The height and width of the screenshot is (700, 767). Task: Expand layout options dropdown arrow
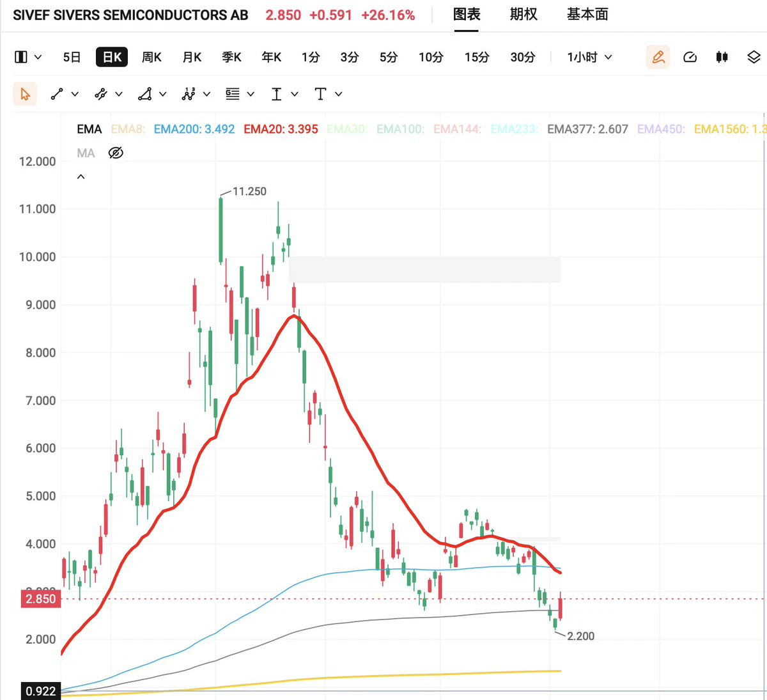[x=38, y=57]
